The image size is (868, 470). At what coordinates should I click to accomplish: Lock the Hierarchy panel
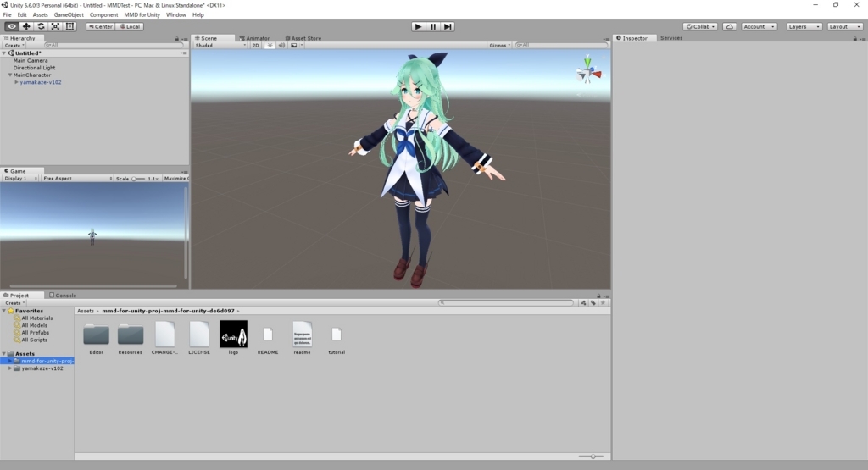(x=177, y=39)
